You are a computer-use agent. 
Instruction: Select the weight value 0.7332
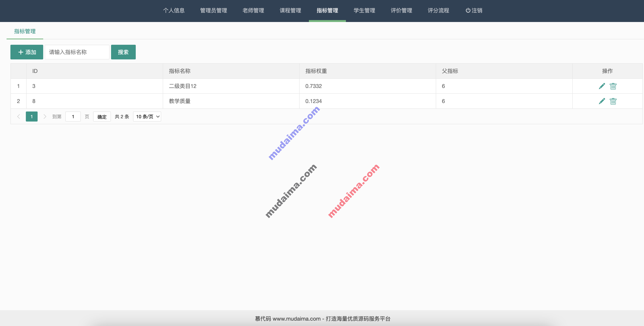(x=314, y=86)
